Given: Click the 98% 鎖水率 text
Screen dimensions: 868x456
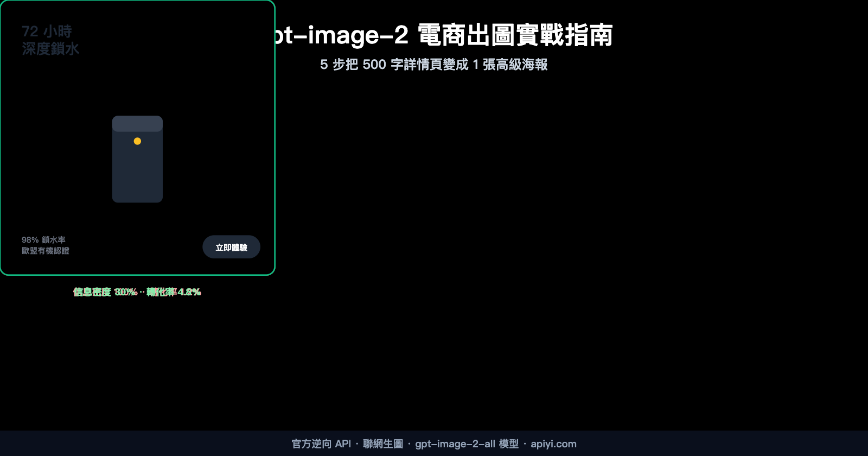Looking at the screenshot, I should [43, 240].
